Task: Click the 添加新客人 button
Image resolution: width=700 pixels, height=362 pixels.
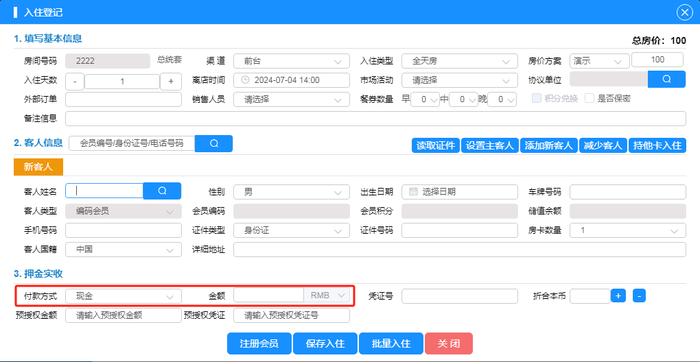Action: point(549,145)
